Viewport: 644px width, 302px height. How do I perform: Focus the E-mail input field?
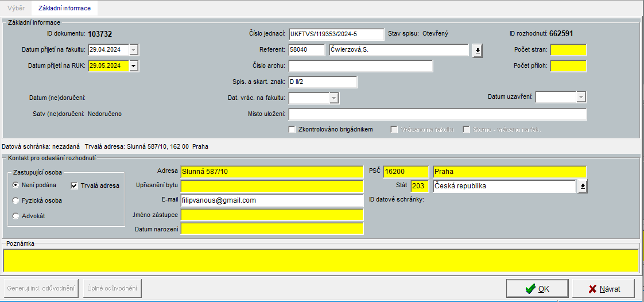[x=271, y=201]
